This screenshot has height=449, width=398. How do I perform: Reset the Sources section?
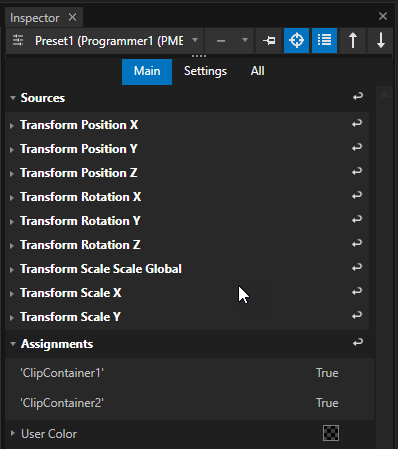[358, 97]
